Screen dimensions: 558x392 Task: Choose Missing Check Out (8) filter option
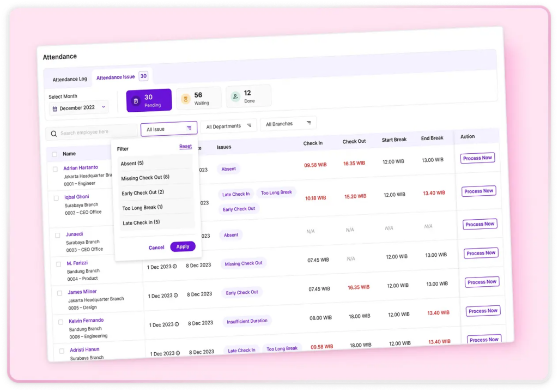(x=145, y=178)
